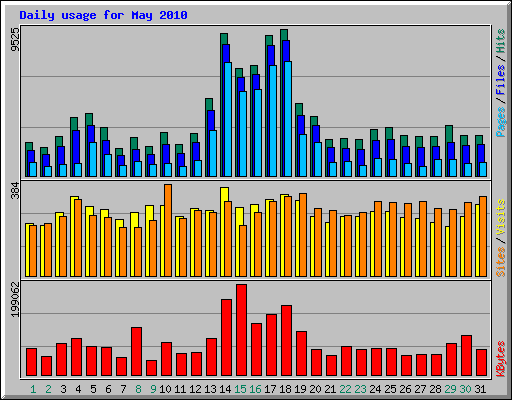
Task: Click day 10 on the x-axis
Action: [x=165, y=389]
